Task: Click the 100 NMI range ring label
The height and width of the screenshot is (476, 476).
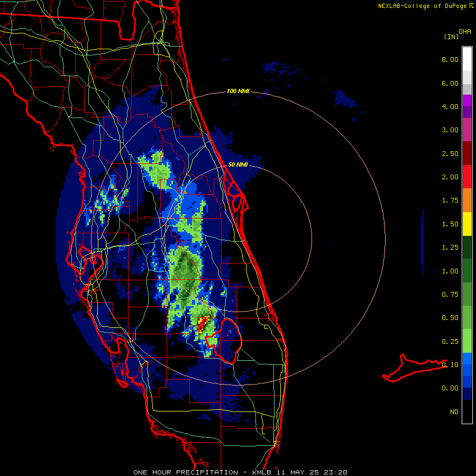Action: 238,91
